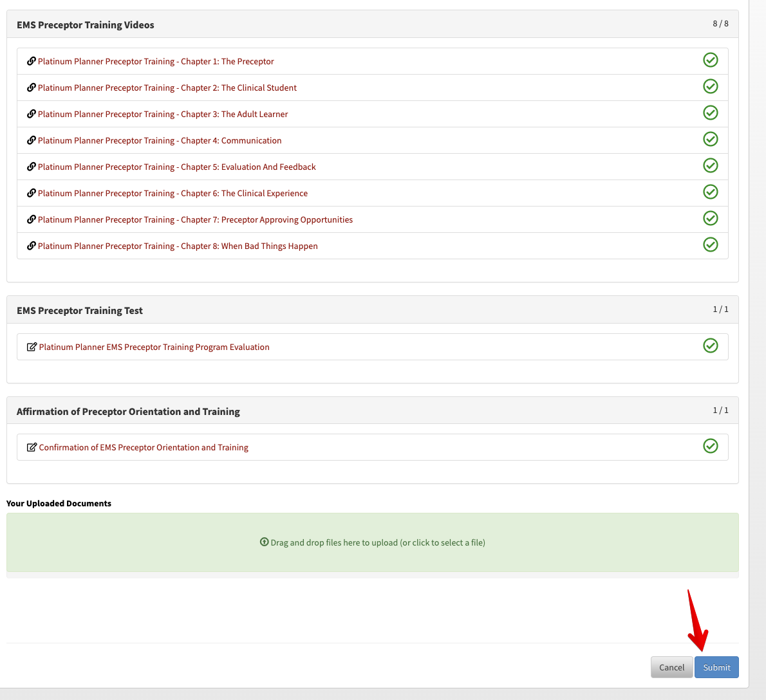Viewport: 766px width, 700px height.
Task: Click the 1 / 1 count for Training Test
Action: pos(720,309)
